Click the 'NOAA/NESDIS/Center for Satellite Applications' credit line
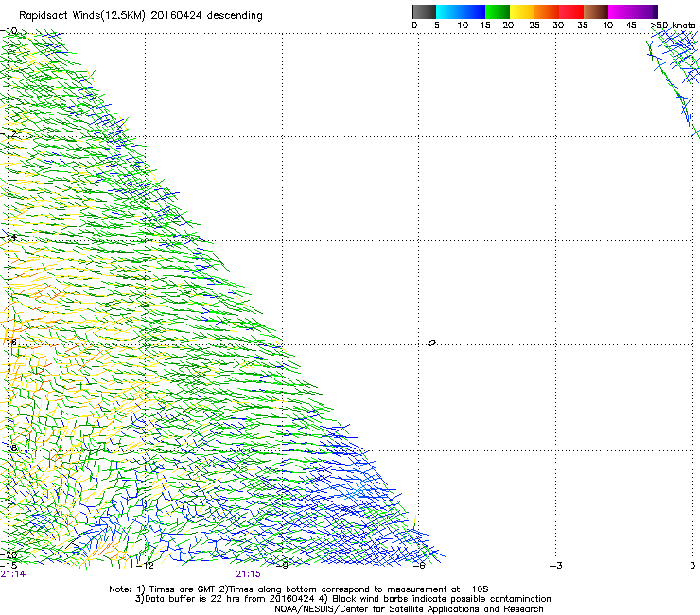 pyautogui.click(x=409, y=609)
